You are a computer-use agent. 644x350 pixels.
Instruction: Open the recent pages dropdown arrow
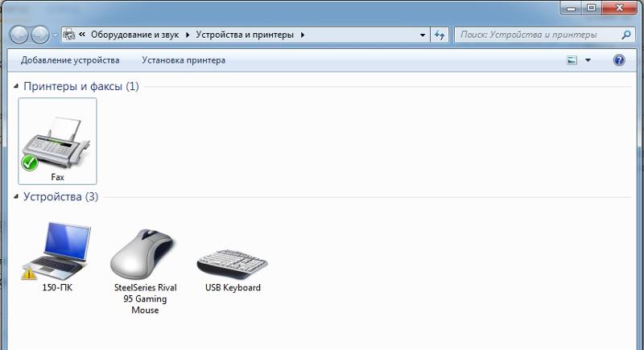pos(56,35)
